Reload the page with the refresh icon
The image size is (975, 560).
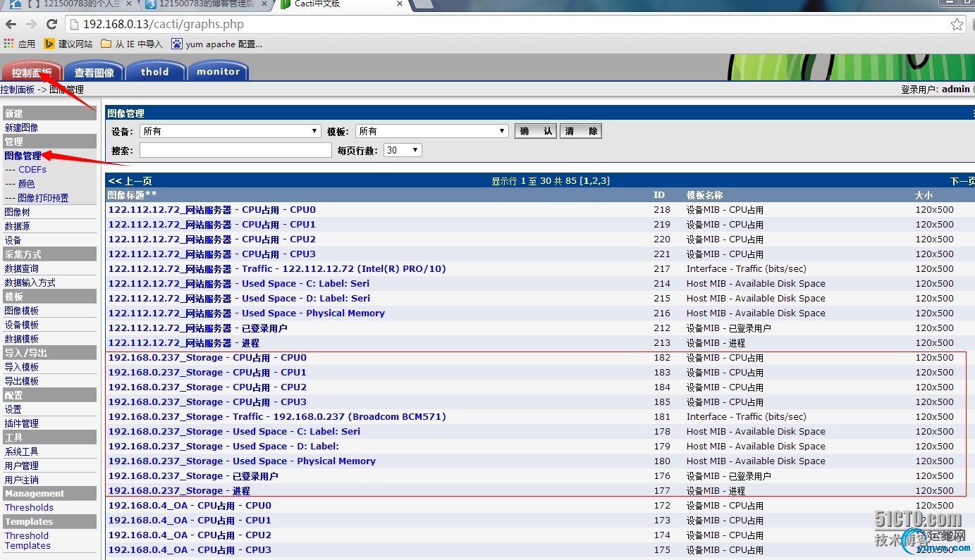(x=51, y=24)
